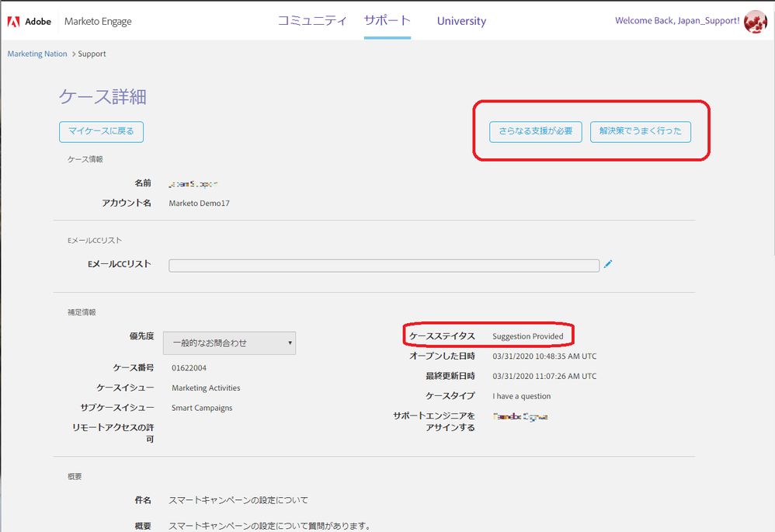Click the Marketo Demo17 account name
Screen dimensions: 775x532
coord(200,203)
